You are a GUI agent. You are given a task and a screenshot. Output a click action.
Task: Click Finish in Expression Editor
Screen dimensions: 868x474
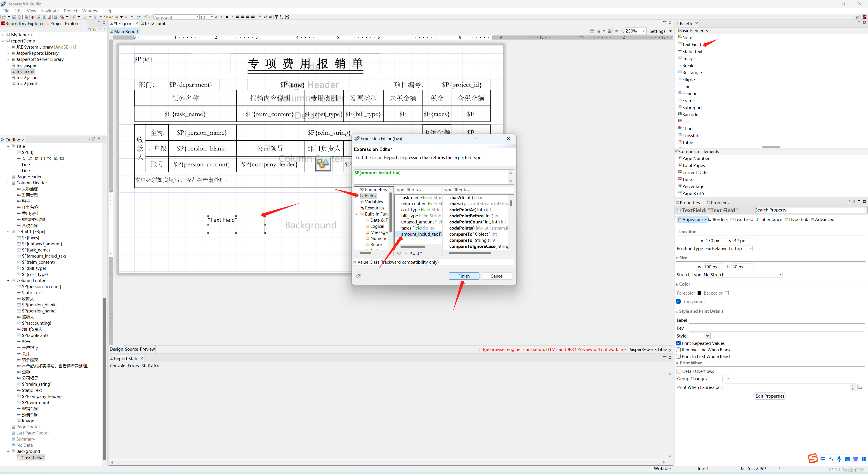(x=464, y=276)
